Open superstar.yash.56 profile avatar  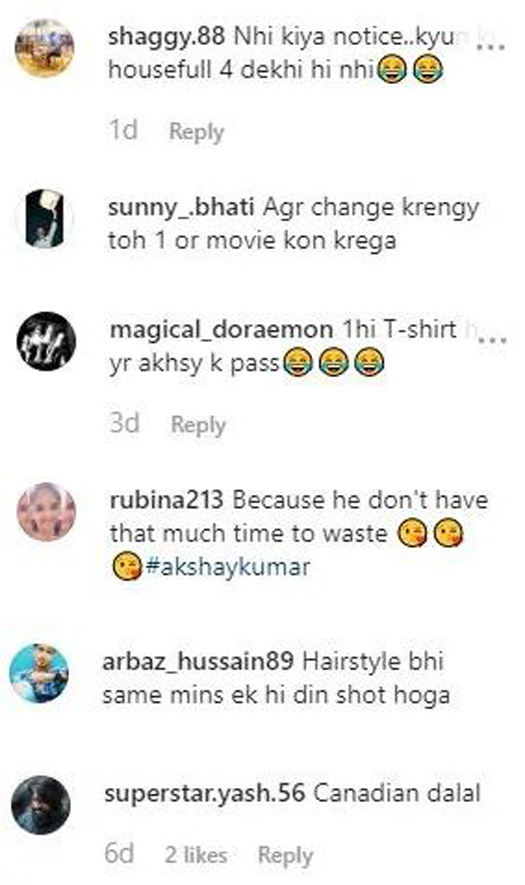tap(41, 805)
